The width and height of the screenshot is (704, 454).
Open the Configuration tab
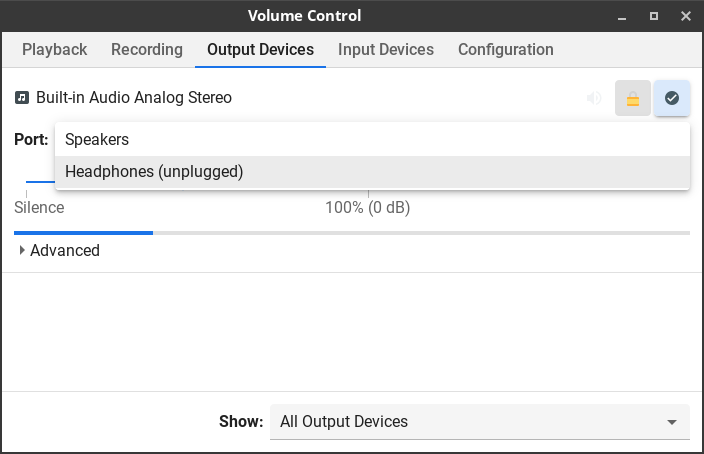pyautogui.click(x=506, y=50)
